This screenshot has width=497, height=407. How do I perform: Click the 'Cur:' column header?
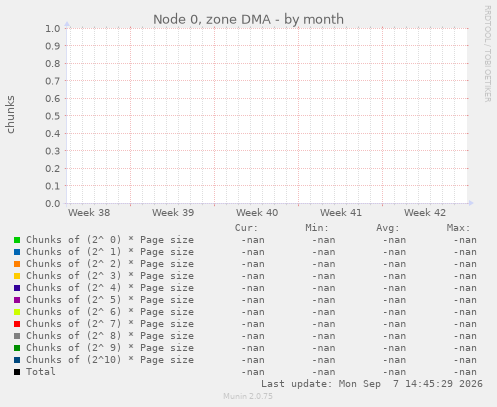pos(246,228)
